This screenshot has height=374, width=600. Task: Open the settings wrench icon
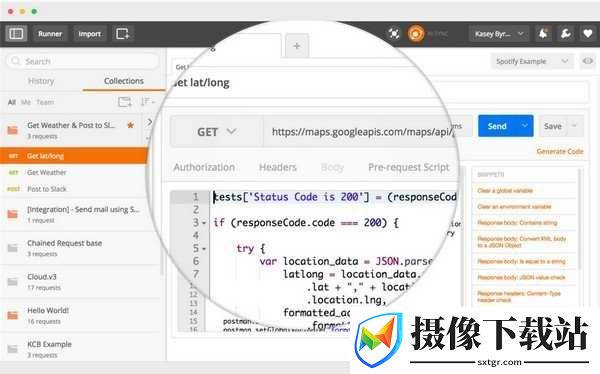tap(566, 34)
